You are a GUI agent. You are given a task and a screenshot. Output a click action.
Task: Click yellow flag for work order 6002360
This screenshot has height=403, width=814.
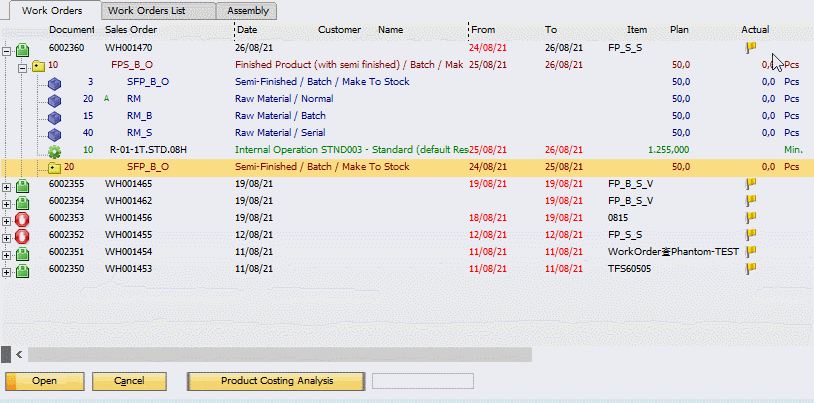click(750, 47)
